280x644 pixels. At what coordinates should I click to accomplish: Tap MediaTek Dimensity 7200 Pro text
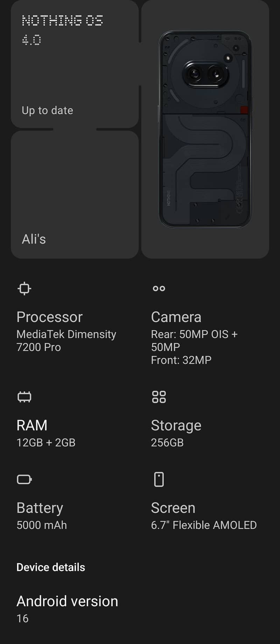click(66, 340)
